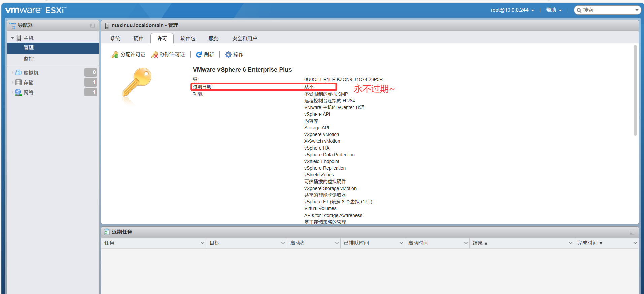Click the vSphere HA feature text
644x294 pixels.
[x=317, y=148]
